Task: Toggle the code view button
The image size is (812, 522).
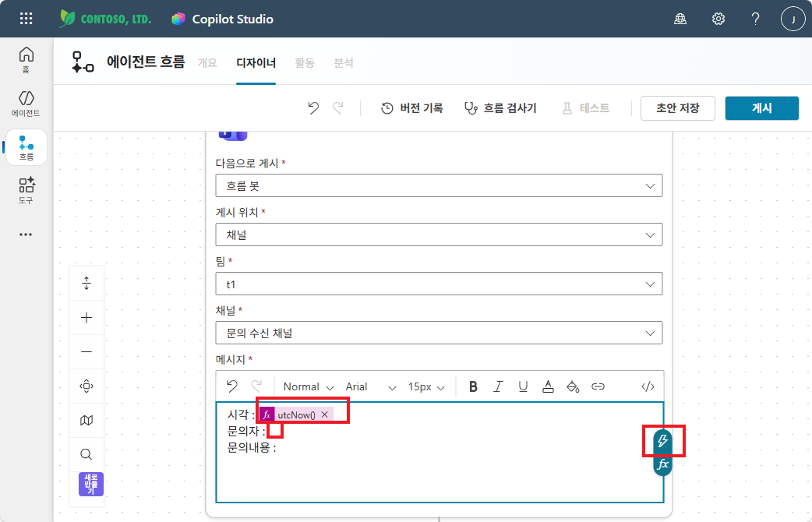Action: tap(648, 386)
